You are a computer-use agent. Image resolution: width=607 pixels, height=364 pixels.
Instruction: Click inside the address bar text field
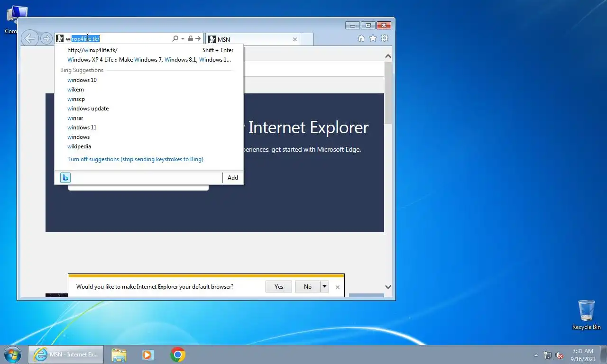point(118,39)
